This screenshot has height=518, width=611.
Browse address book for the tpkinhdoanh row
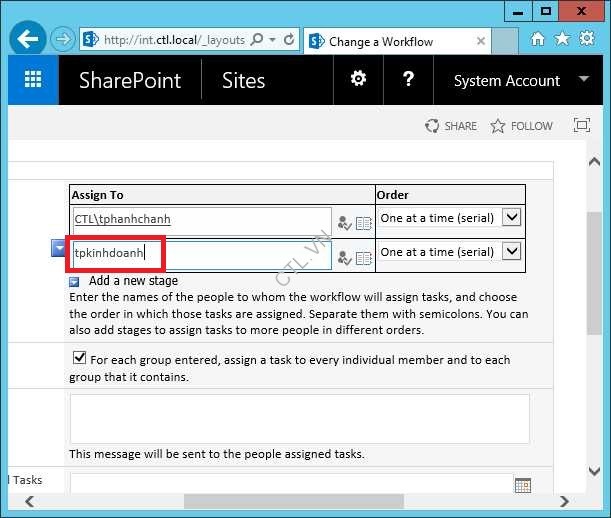click(364, 258)
